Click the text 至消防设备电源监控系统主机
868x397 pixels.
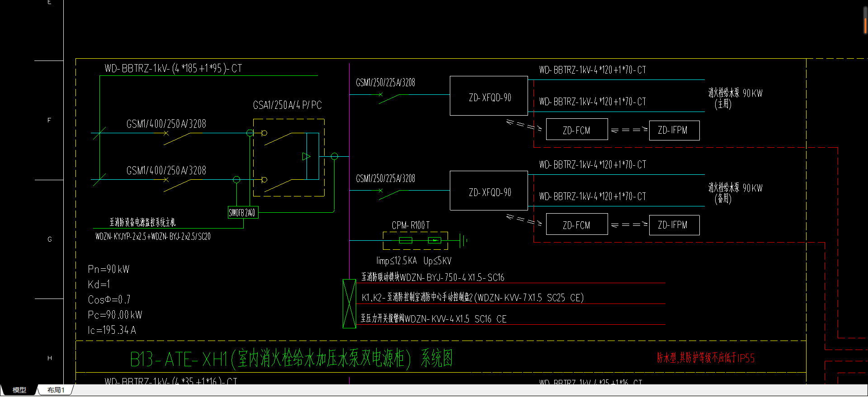click(x=142, y=222)
